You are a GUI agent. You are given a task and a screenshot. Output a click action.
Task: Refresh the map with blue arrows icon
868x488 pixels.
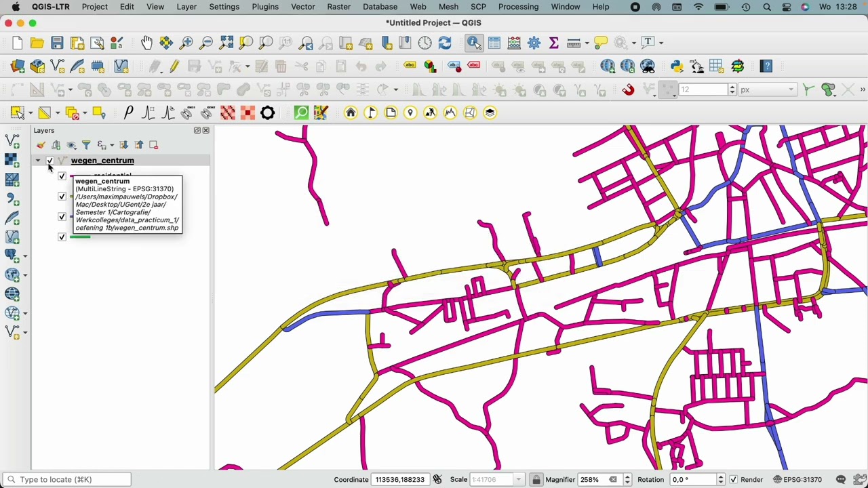pyautogui.click(x=445, y=43)
